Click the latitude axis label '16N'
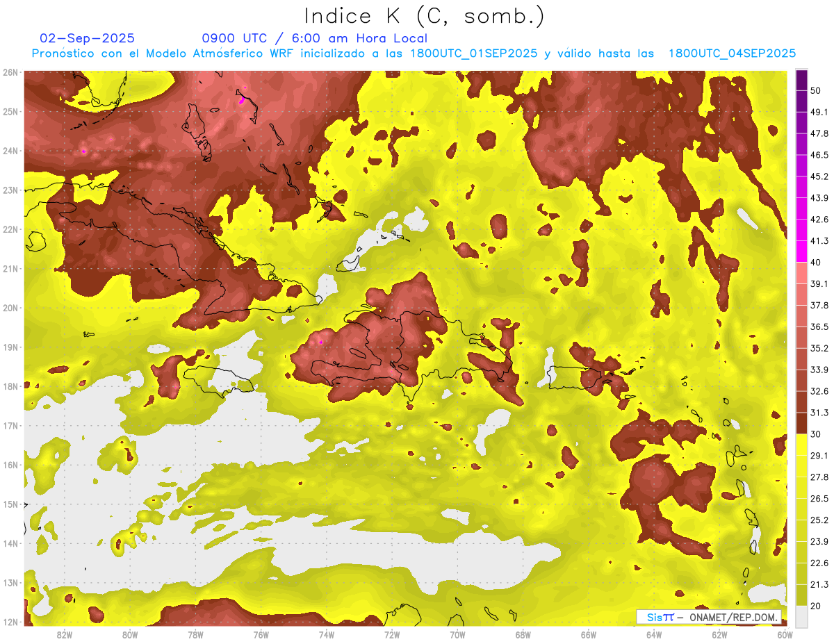 pyautogui.click(x=10, y=465)
